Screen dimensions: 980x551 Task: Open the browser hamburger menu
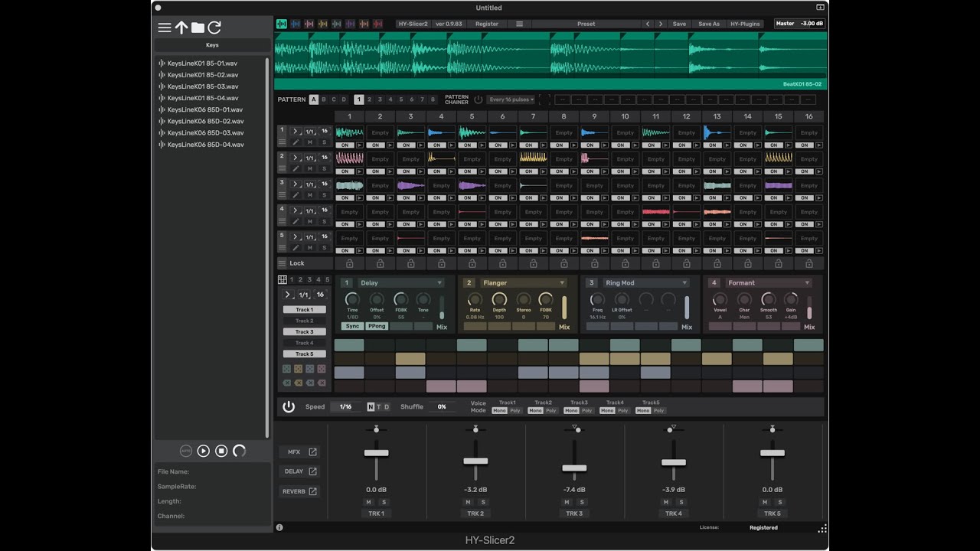tap(165, 28)
